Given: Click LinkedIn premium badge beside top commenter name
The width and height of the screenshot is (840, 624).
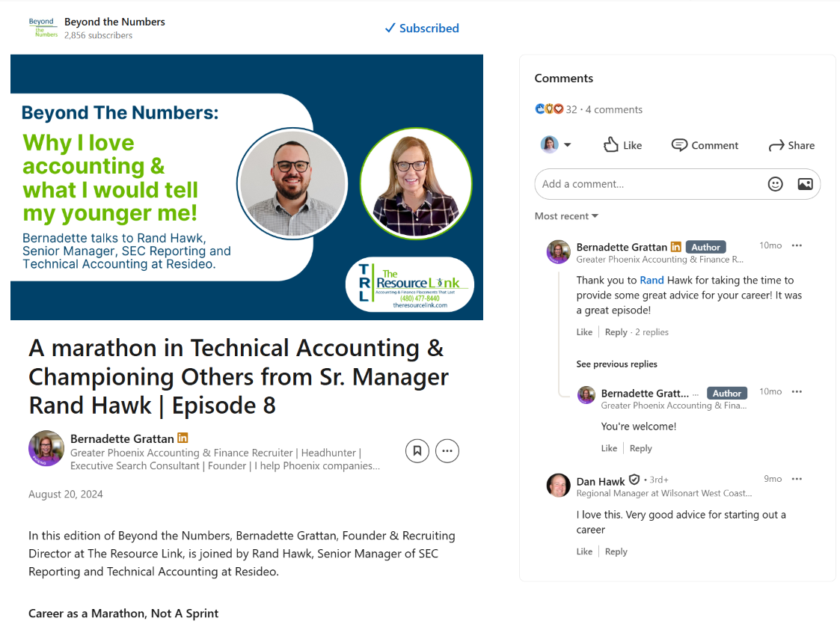Looking at the screenshot, I should tap(676, 247).
